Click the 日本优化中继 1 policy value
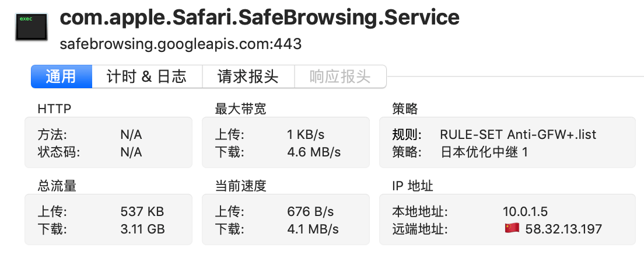 [x=484, y=152]
